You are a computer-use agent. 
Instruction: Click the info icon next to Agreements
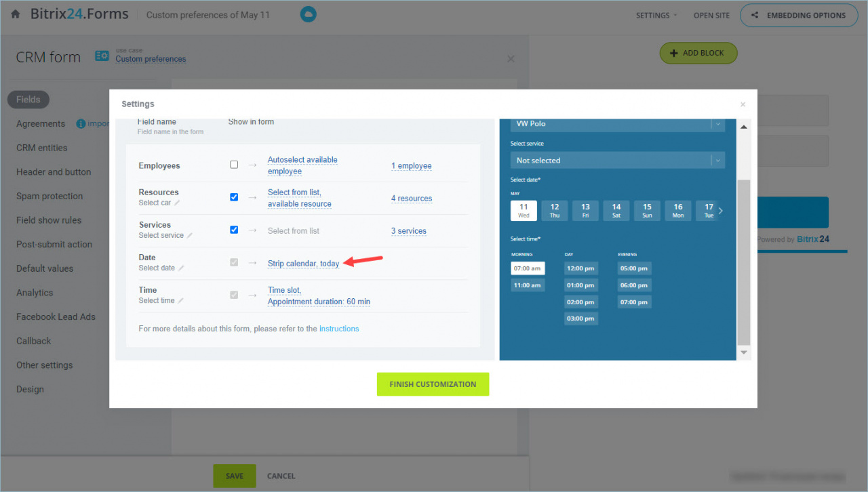click(81, 123)
